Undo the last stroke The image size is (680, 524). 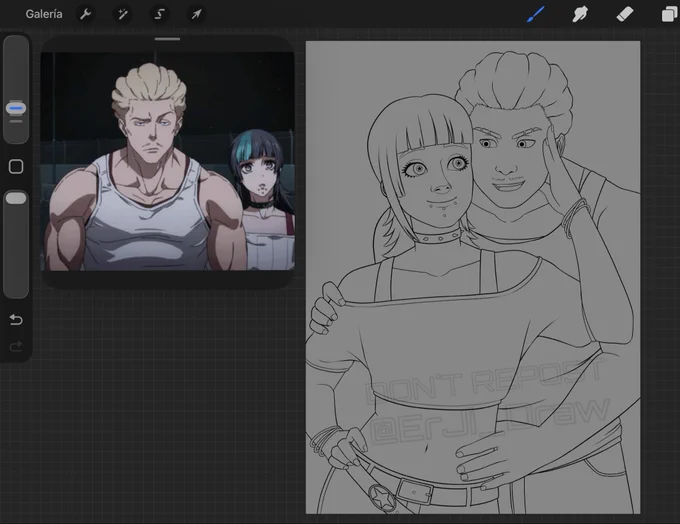tap(16, 320)
